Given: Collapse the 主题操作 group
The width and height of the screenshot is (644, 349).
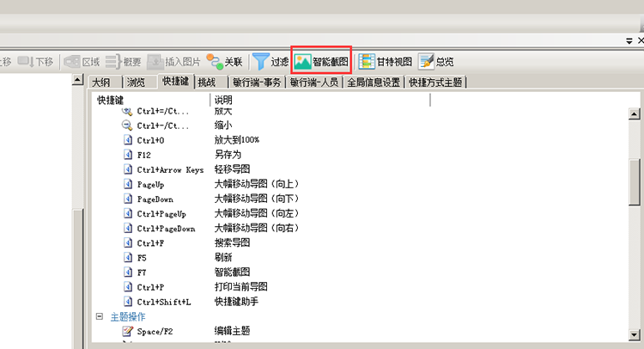Looking at the screenshot, I should tap(100, 316).
